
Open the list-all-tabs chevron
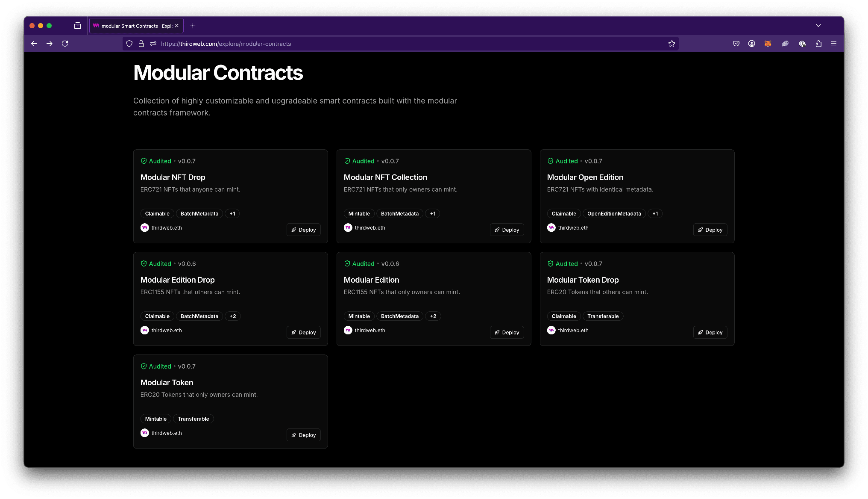click(x=818, y=26)
